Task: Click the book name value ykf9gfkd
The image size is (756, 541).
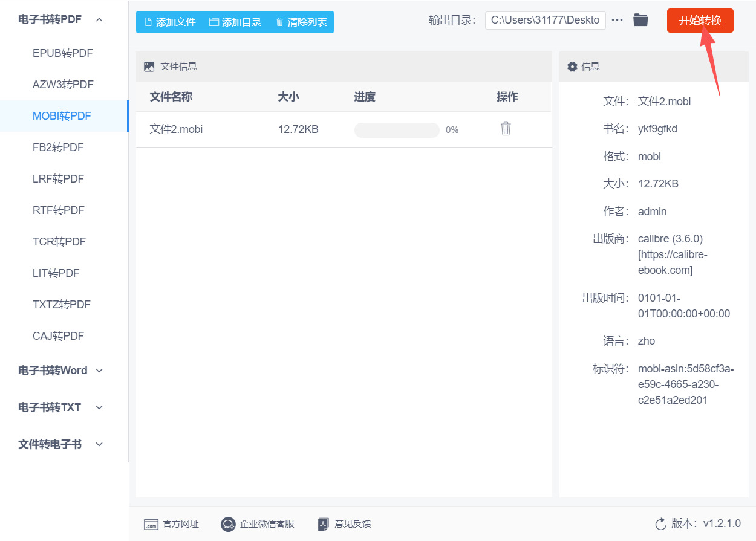Action: [657, 129]
